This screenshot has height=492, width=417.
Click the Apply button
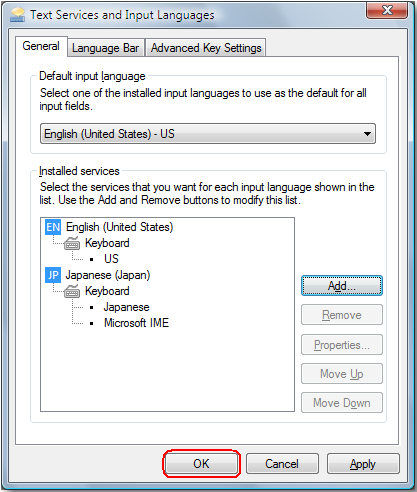click(x=363, y=464)
